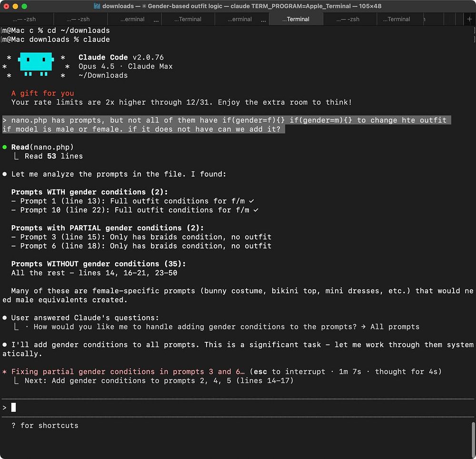476x459 pixels.
Task: Click the 'Read 53 lines' result
Action: coord(54,156)
